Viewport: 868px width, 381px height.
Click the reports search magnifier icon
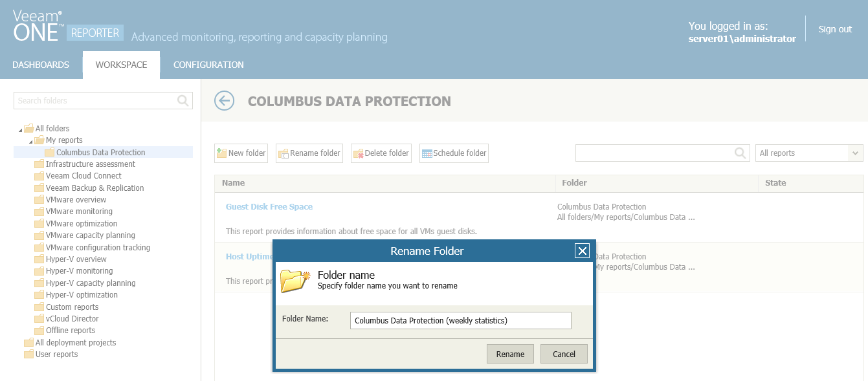(740, 153)
